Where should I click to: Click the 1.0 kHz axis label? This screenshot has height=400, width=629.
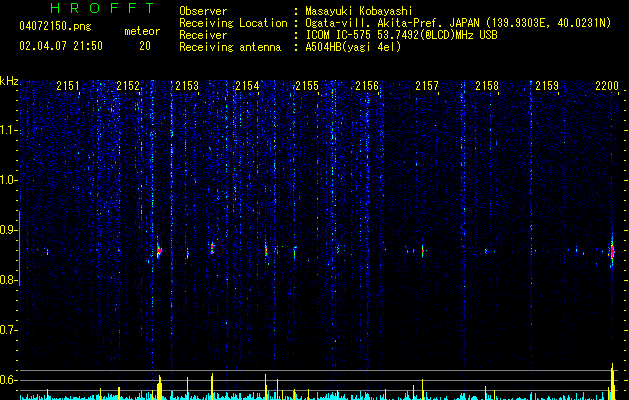click(8, 180)
